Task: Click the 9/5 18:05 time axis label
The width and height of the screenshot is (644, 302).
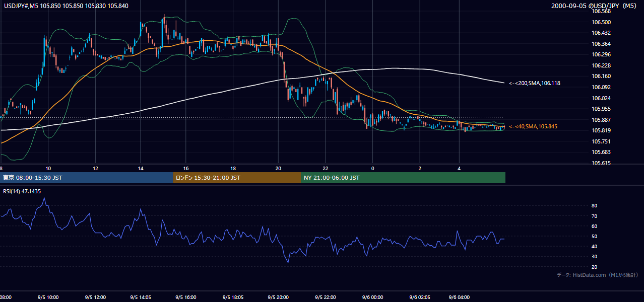Action: [x=233, y=297]
